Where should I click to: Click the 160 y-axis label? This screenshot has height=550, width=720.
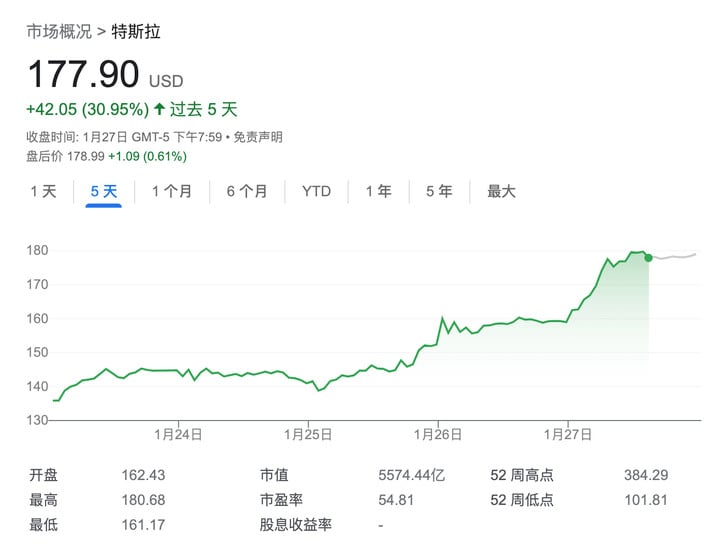tap(37, 318)
